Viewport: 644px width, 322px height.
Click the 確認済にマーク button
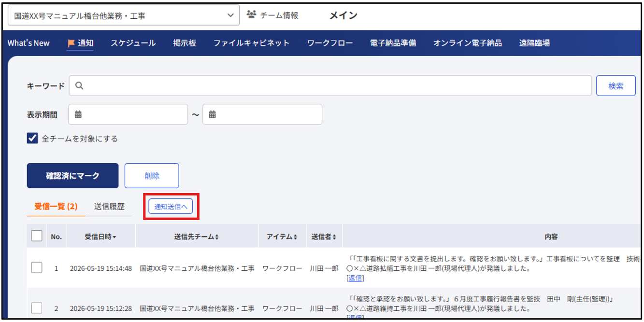click(x=72, y=176)
